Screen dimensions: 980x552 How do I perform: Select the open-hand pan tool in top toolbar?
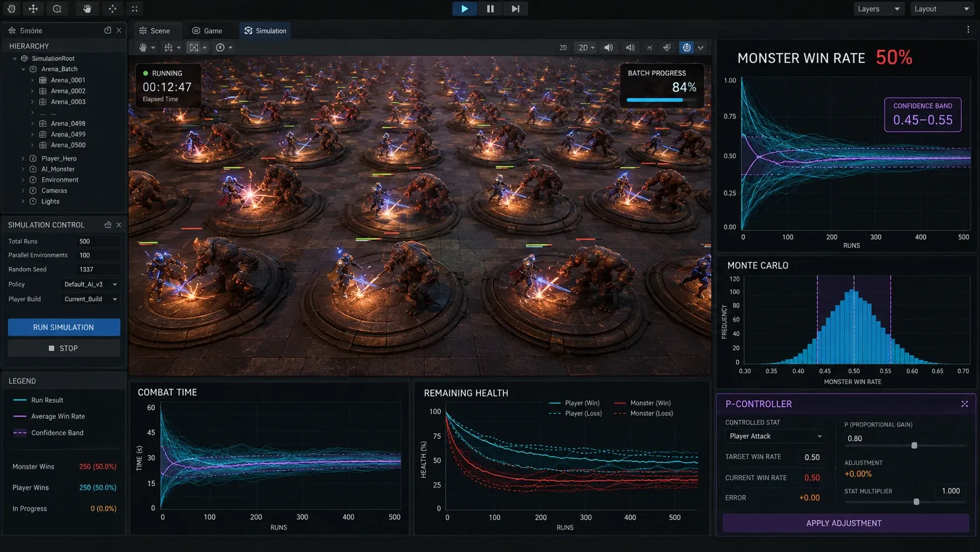87,9
